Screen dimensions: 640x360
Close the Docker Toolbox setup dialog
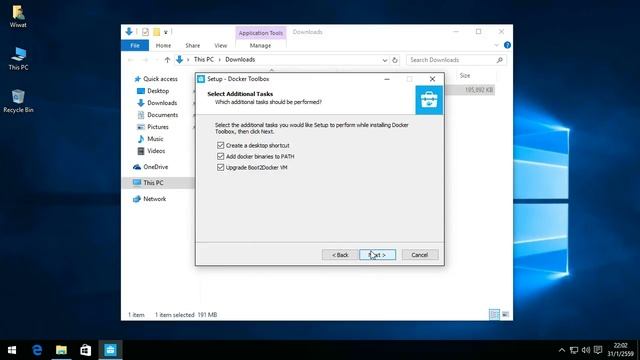[x=432, y=79]
